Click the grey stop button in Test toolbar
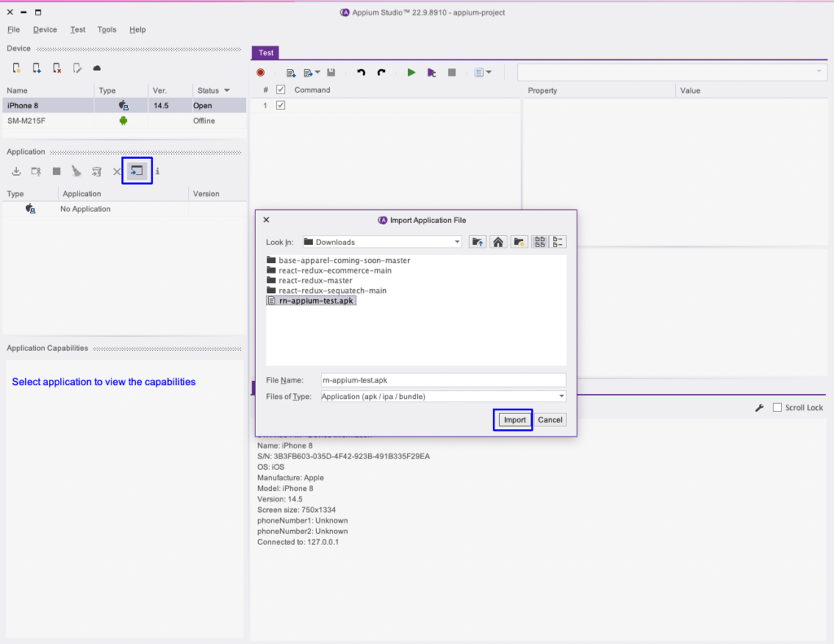Image resolution: width=834 pixels, height=644 pixels. [451, 72]
